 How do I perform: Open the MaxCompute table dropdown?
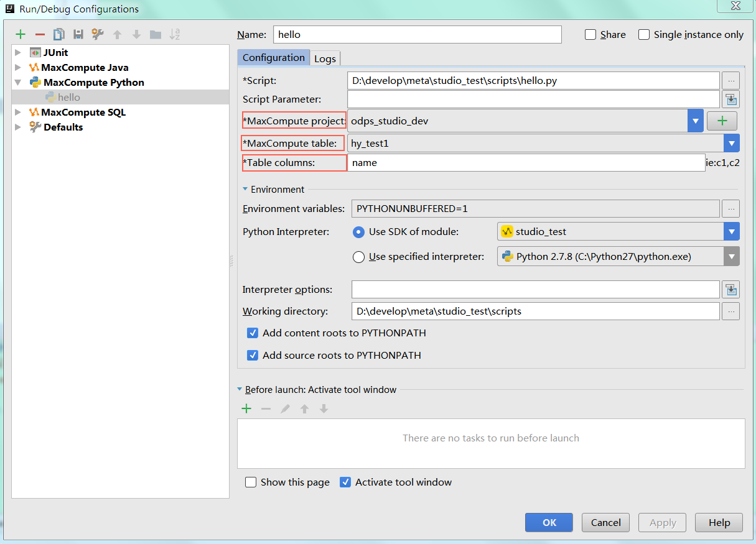[x=732, y=144]
